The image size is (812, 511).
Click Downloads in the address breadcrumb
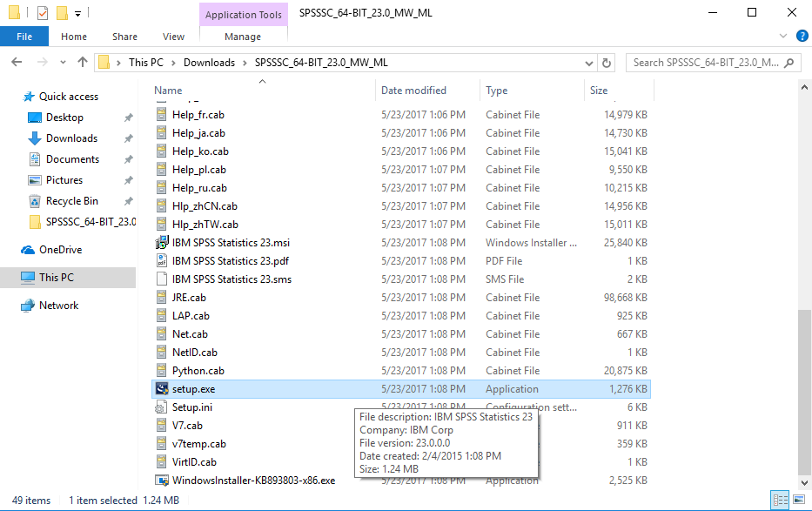click(209, 63)
